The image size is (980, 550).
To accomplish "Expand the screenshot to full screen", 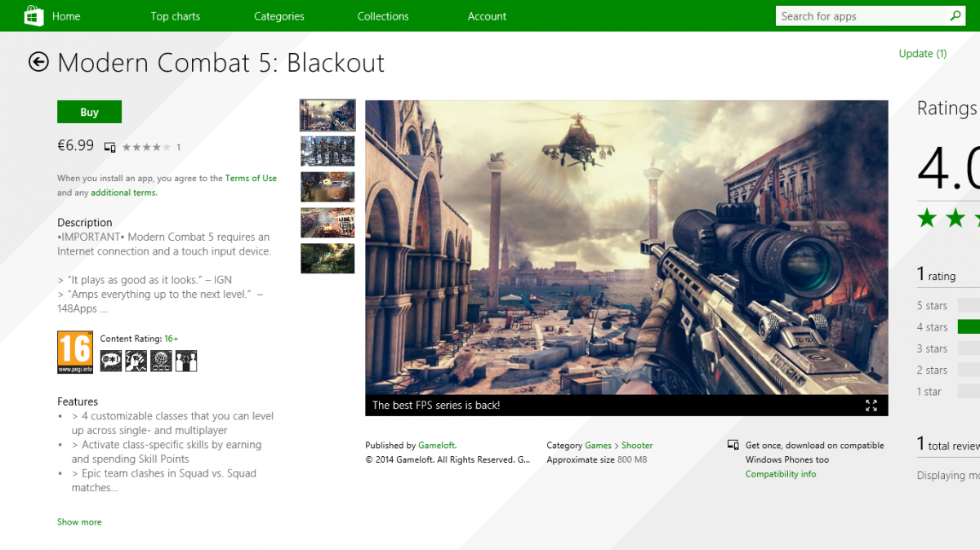I will pyautogui.click(x=871, y=406).
